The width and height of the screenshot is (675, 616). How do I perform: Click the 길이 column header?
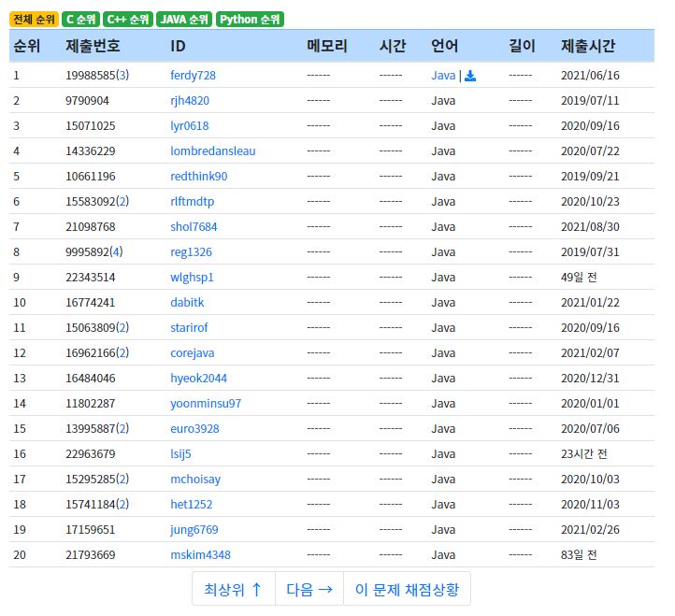[523, 46]
